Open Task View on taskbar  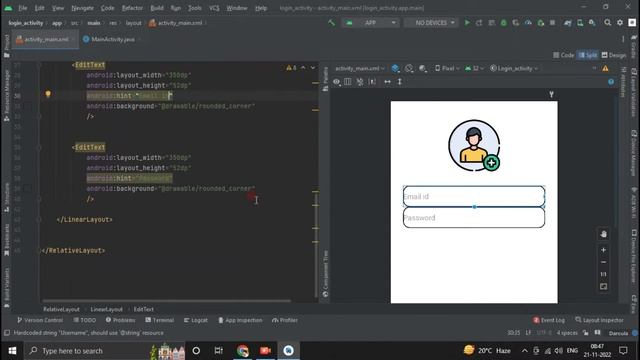point(219,351)
